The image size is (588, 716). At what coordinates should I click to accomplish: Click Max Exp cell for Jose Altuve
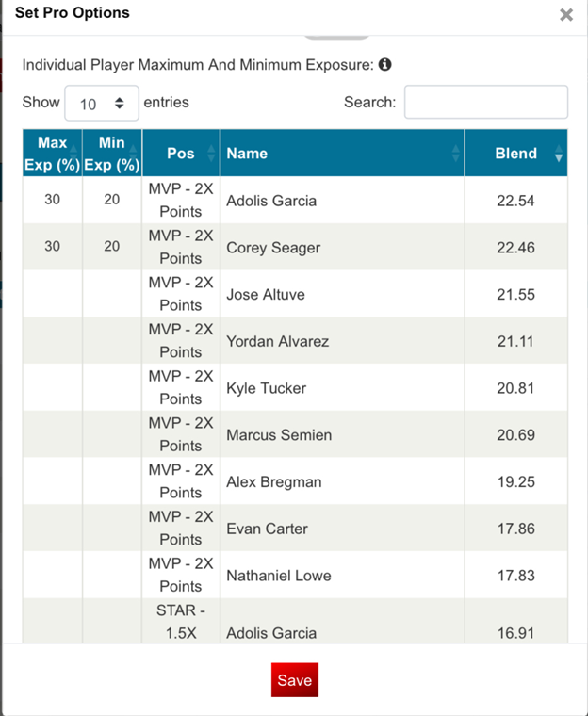[x=52, y=294]
